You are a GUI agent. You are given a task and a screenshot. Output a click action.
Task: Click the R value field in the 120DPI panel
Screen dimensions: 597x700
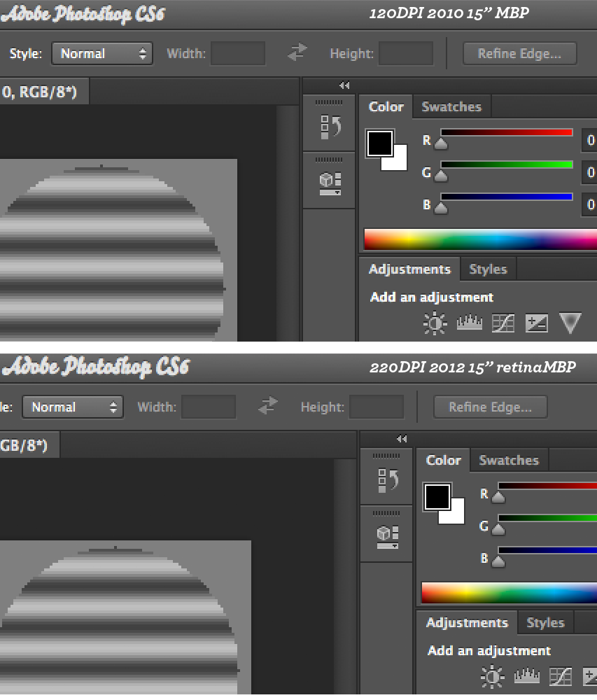click(589, 140)
